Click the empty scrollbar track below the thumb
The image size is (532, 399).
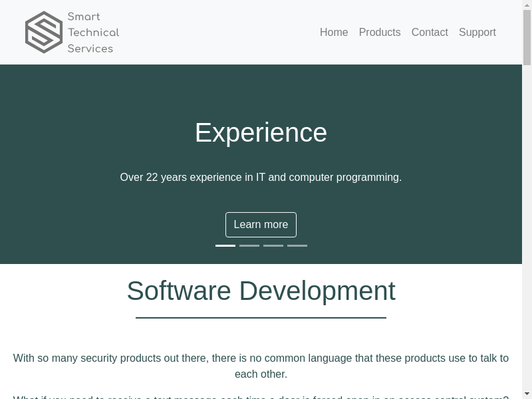(527, 233)
